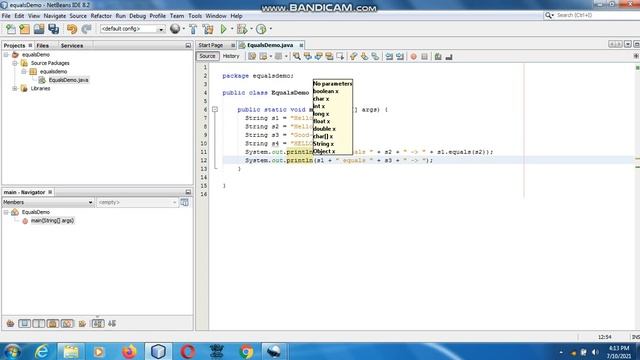Image resolution: width=640 pixels, height=360 pixels.
Task: Click the Opera icon in the taskbar
Action: [187, 351]
